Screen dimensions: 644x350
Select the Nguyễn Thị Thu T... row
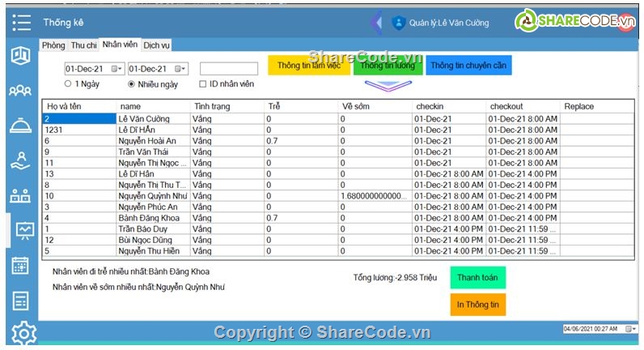point(338,185)
